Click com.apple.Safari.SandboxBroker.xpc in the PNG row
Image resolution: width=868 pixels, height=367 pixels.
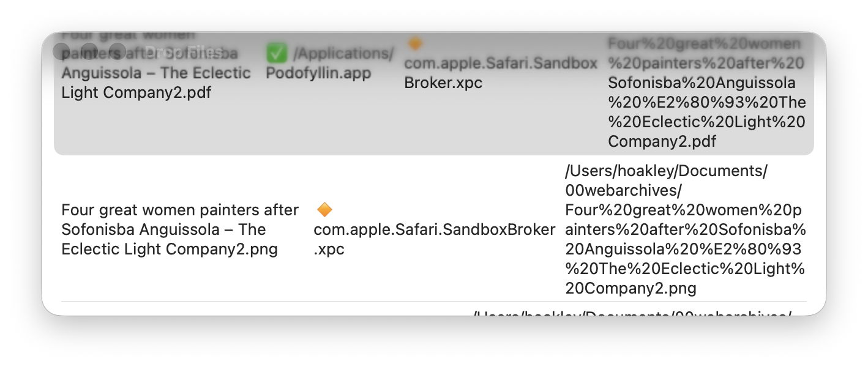point(434,230)
